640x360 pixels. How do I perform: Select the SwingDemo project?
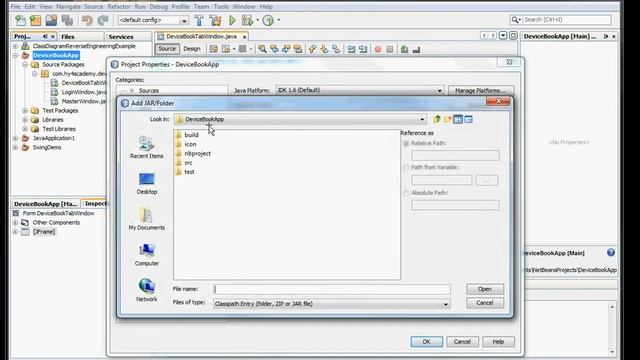click(47, 147)
